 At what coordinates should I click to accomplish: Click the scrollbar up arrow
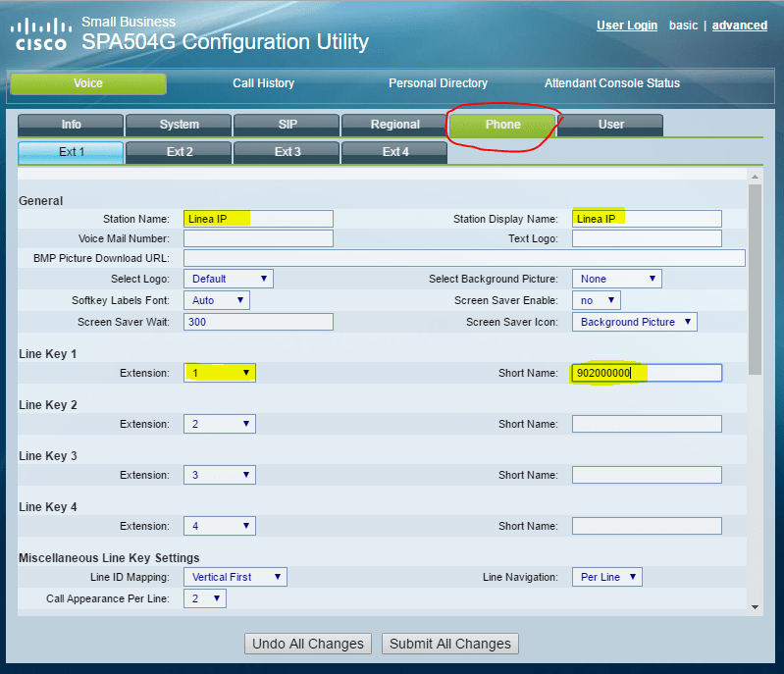coord(755,177)
